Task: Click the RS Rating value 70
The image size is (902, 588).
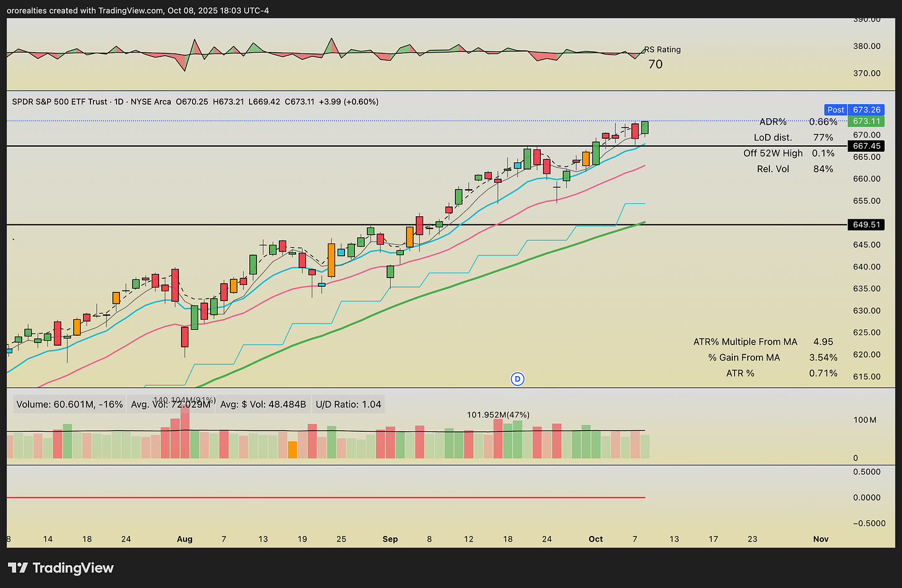Action: pyautogui.click(x=655, y=64)
